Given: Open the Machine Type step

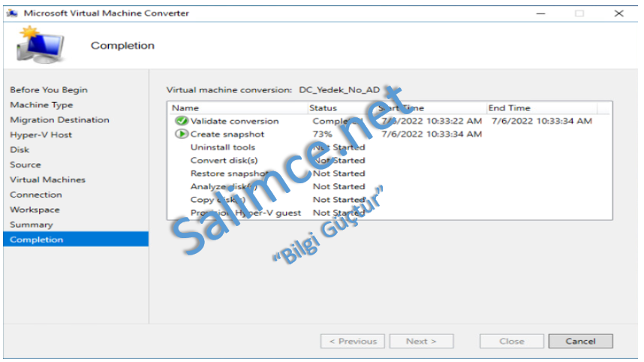Looking at the screenshot, I should click(41, 105).
